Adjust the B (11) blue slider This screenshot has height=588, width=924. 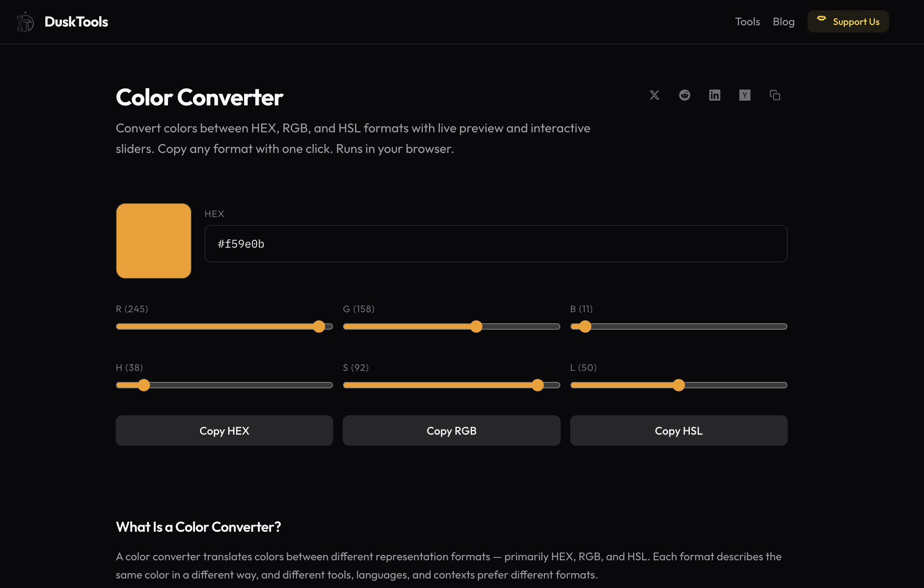tap(584, 326)
